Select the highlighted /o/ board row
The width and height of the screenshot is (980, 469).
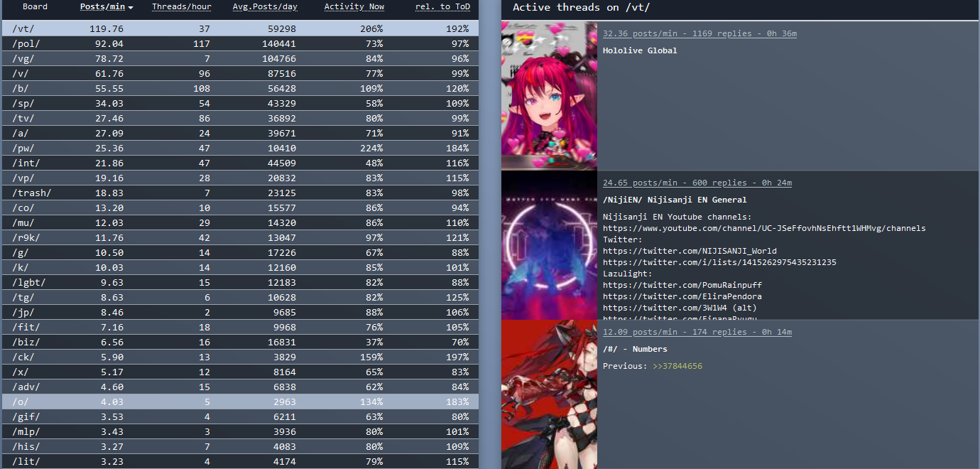[x=239, y=401]
